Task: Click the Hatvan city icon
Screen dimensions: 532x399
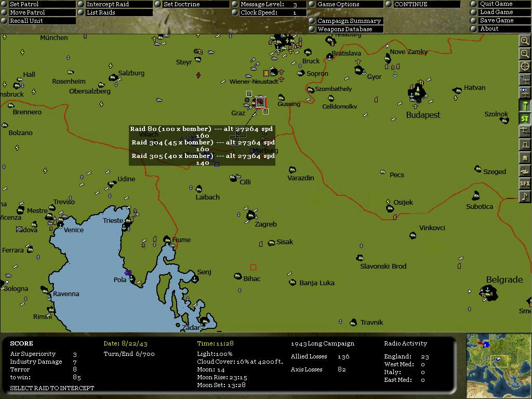Action: pyautogui.click(x=457, y=90)
